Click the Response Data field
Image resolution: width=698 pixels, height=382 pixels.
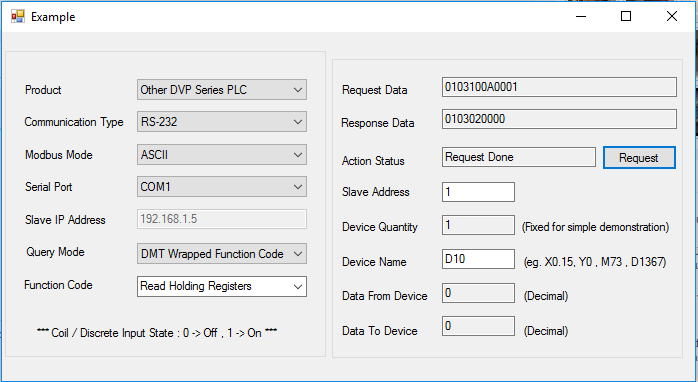(559, 119)
